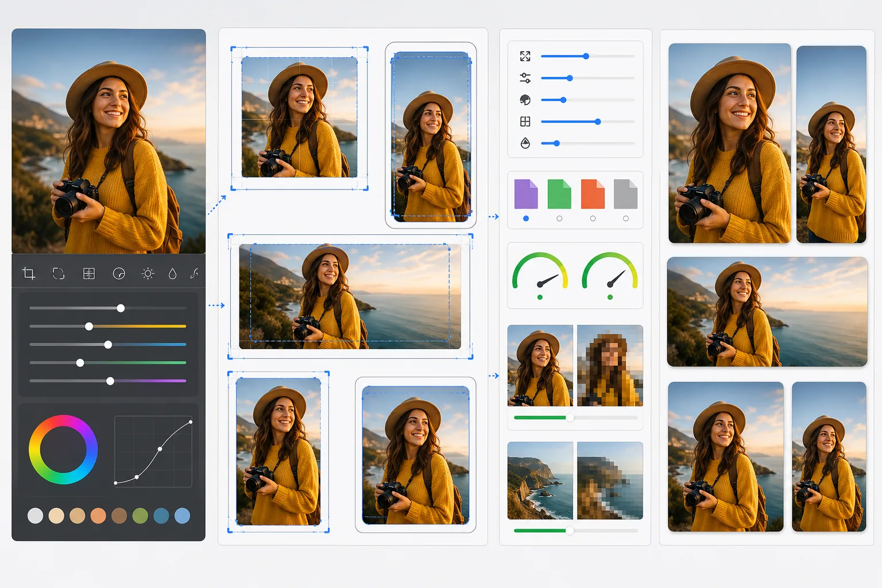The height and width of the screenshot is (588, 882).
Task: Open the grid overlay tool in dark toolbar
Action: click(89, 273)
